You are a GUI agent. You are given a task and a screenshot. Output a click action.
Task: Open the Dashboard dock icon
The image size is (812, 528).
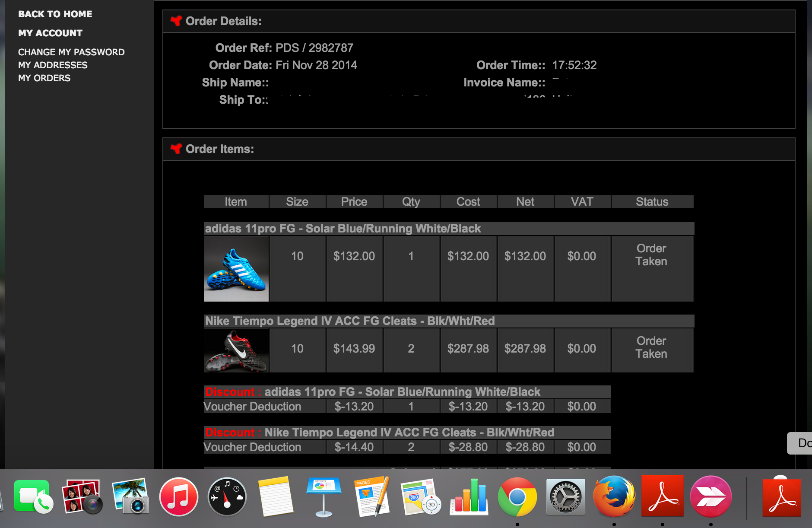point(227,497)
